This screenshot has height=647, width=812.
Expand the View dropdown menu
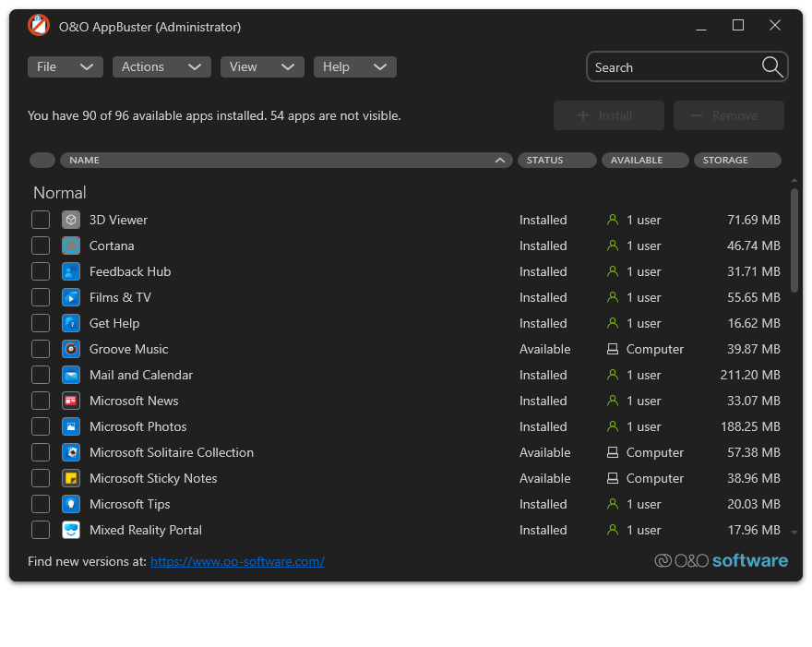pyautogui.click(x=262, y=66)
